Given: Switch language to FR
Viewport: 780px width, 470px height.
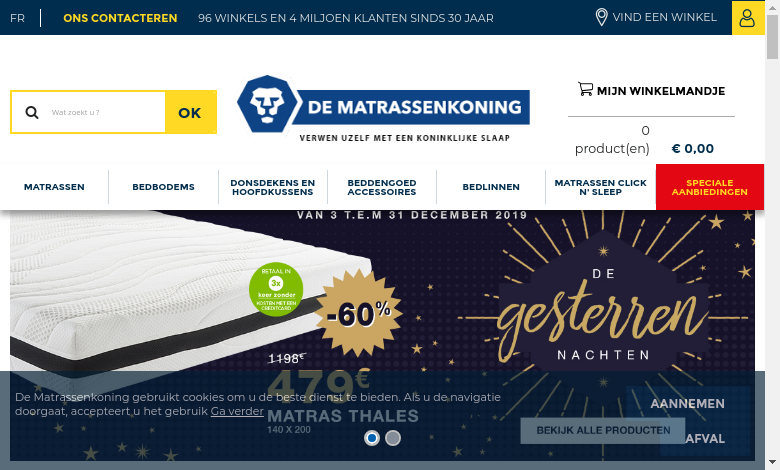Looking at the screenshot, I should (17, 18).
